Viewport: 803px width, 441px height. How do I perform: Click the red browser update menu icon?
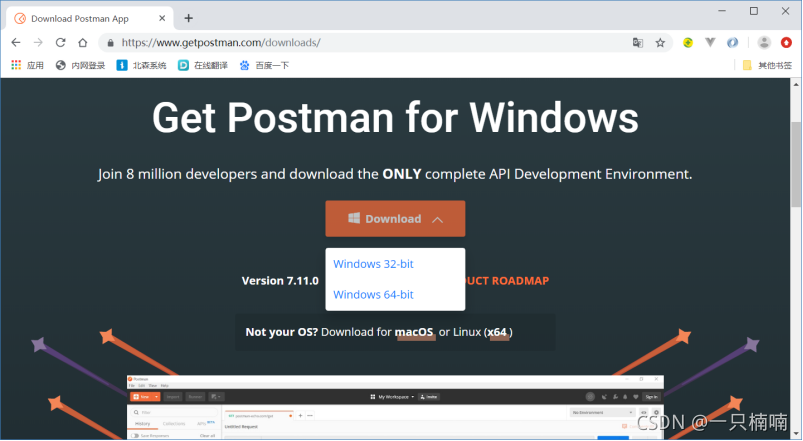[x=786, y=43]
